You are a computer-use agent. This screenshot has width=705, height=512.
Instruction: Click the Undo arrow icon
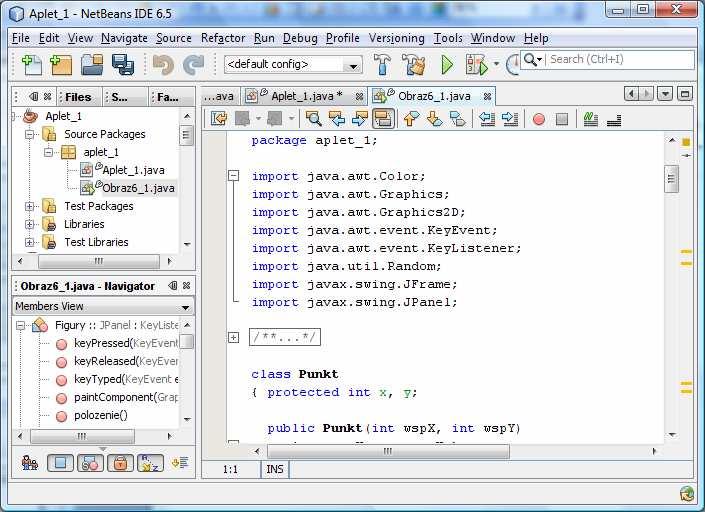pyautogui.click(x=163, y=65)
